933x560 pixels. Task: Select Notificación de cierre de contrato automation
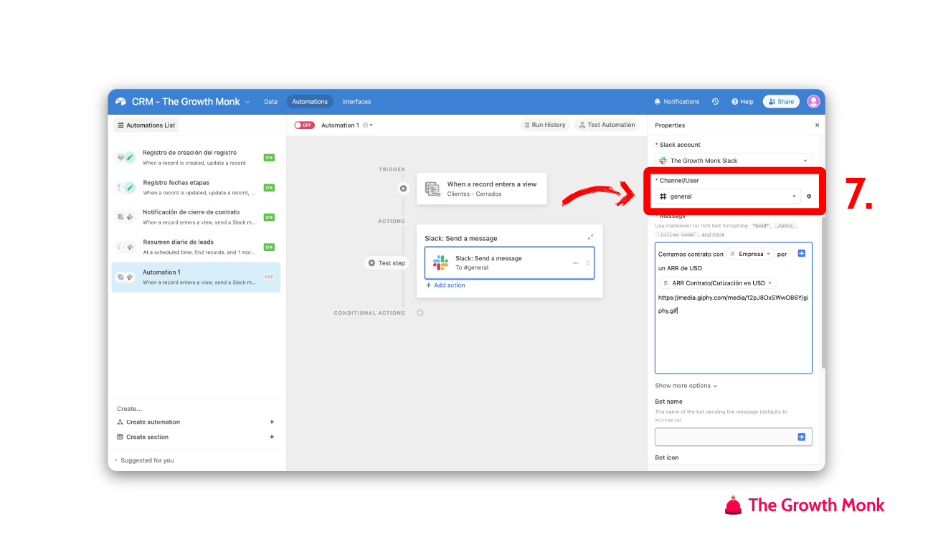click(196, 217)
